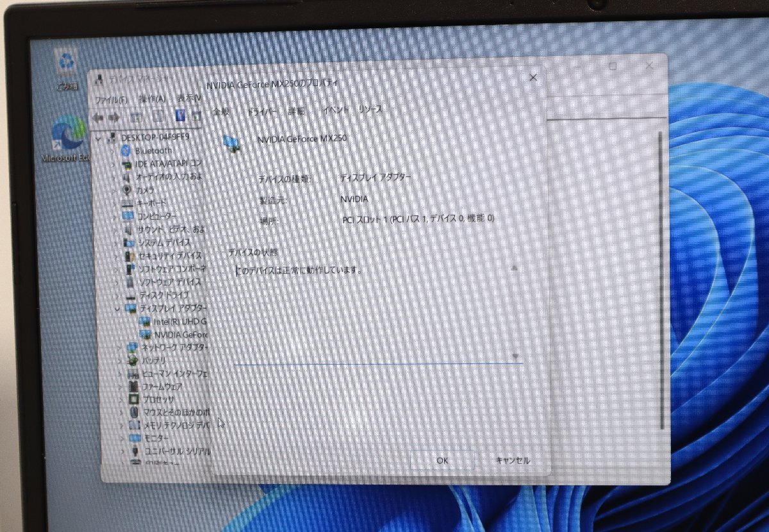Open the 操作(A) menu

[153, 99]
